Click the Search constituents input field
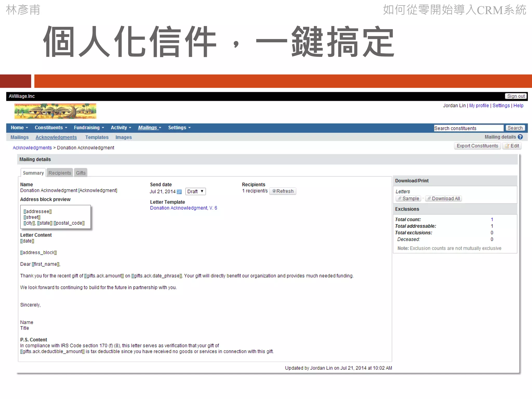 tap(469, 128)
